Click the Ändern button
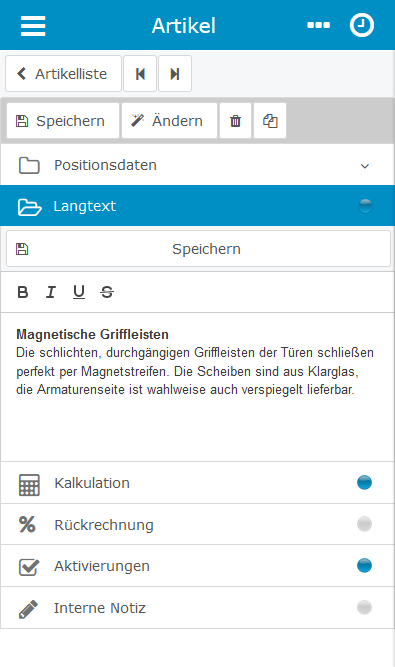The width and height of the screenshot is (395, 667). [x=169, y=121]
